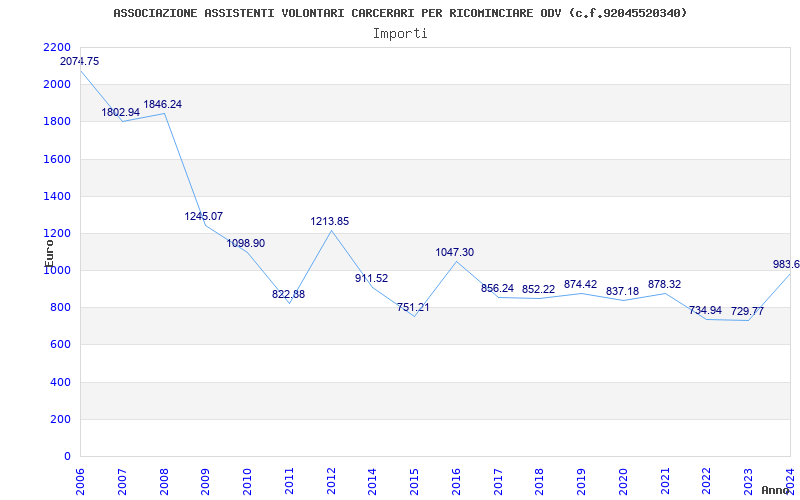
Task: Click the data label 1098.90
Action: (x=246, y=243)
